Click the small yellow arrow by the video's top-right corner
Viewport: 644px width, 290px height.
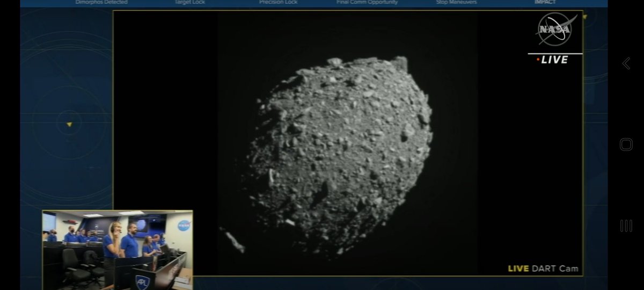point(585,17)
